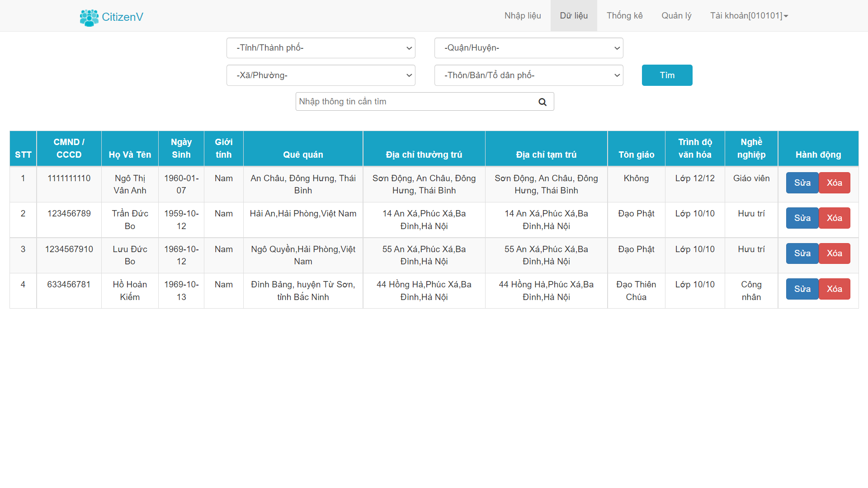Click Sửa for Ngô Thị Vân Anh
The image size is (868, 488).
(802, 183)
